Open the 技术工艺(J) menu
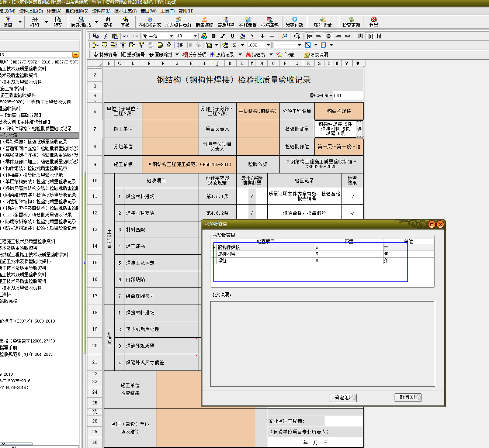The height and width of the screenshot is (448, 489). (x=125, y=11)
